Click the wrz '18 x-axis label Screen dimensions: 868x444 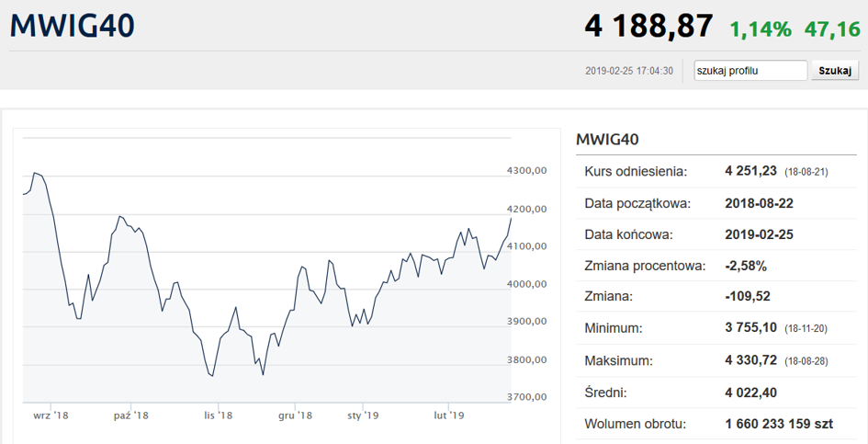[51, 416]
